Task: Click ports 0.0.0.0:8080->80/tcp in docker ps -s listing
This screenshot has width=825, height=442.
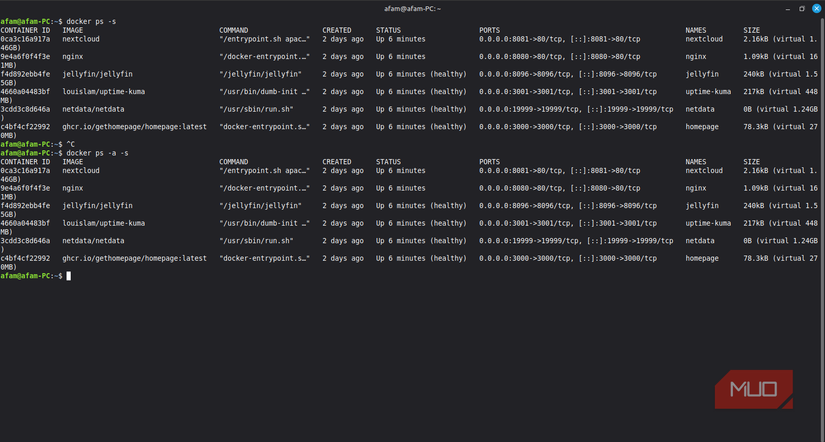Action: (521, 56)
